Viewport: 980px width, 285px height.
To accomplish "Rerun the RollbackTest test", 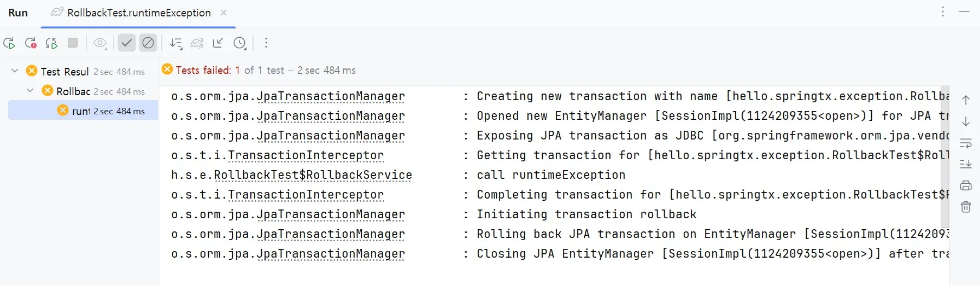I will 9,43.
